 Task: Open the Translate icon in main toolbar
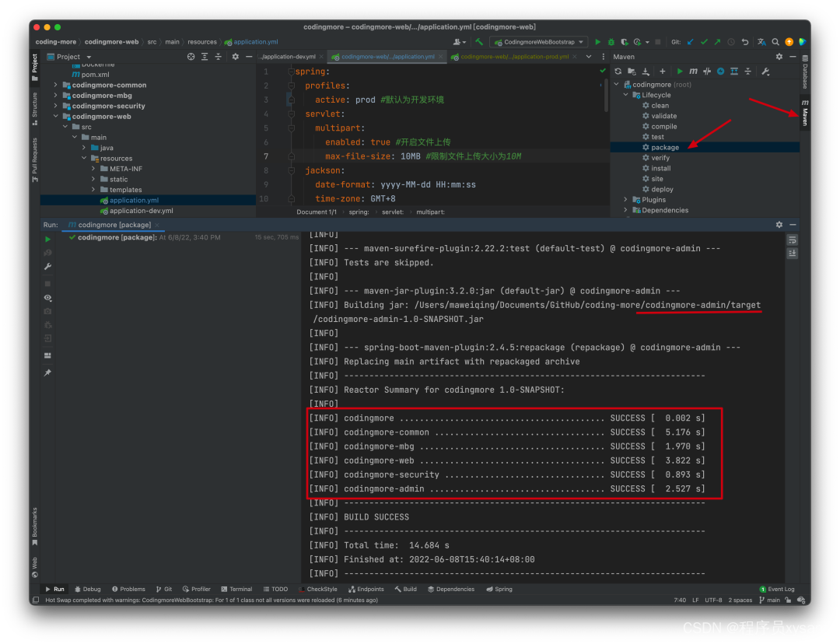click(x=761, y=42)
